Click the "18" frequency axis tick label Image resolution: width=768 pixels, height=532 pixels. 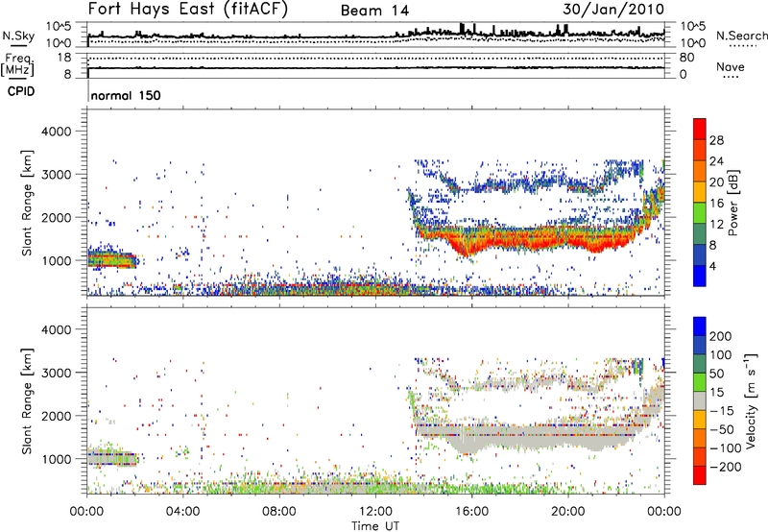click(63, 58)
